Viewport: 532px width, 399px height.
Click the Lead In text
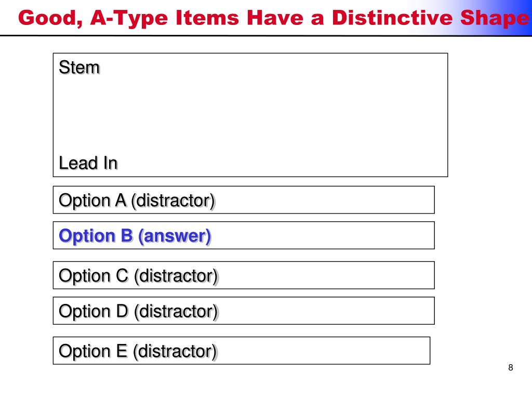tap(88, 163)
